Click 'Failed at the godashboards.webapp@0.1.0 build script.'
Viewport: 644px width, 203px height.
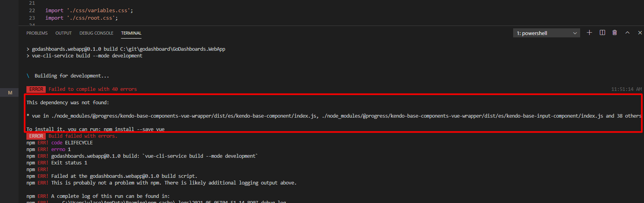click(124, 176)
